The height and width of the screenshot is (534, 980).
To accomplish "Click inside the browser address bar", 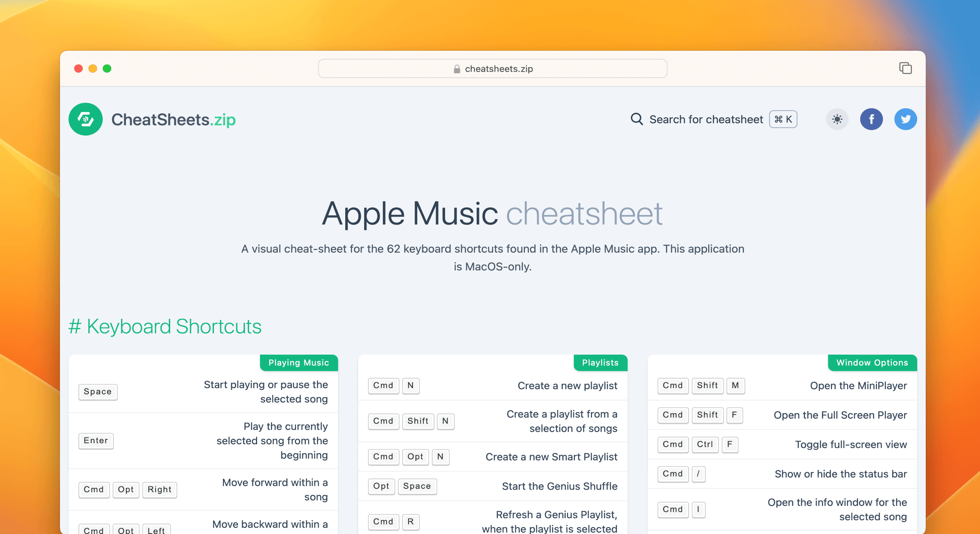I will 492,68.
